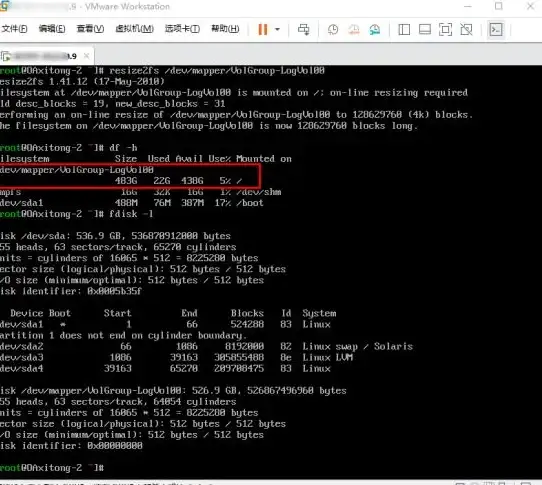The height and width of the screenshot is (485, 542).
Task: Toggle the library sidebar view icon
Action: click(404, 29)
